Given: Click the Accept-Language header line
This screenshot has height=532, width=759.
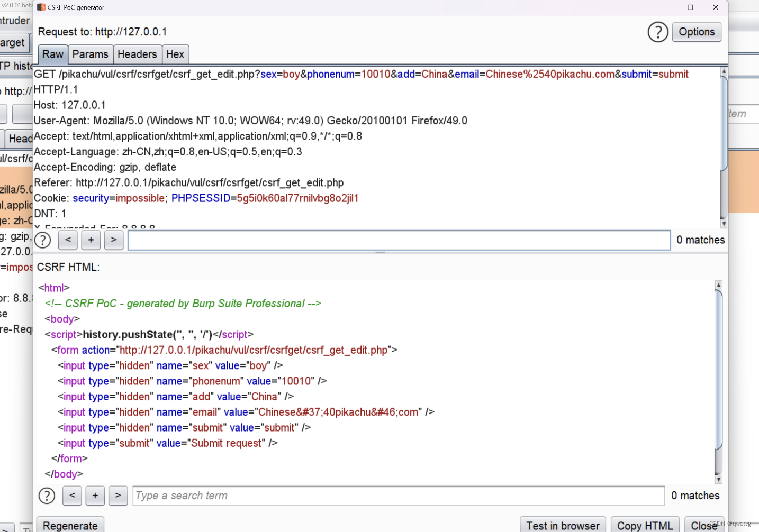Looking at the screenshot, I should click(168, 152).
